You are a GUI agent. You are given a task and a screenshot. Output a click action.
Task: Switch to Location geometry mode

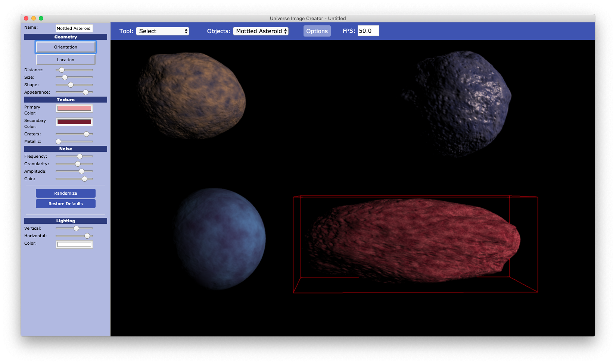(65, 60)
